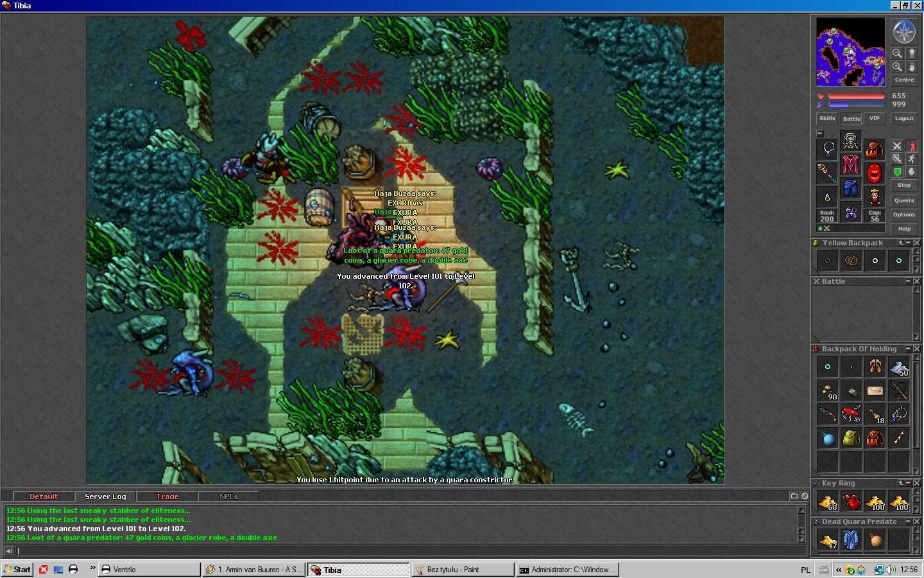Select the helmet equipment slot
Image resolution: width=924 pixels, height=578 pixels.
tap(851, 140)
